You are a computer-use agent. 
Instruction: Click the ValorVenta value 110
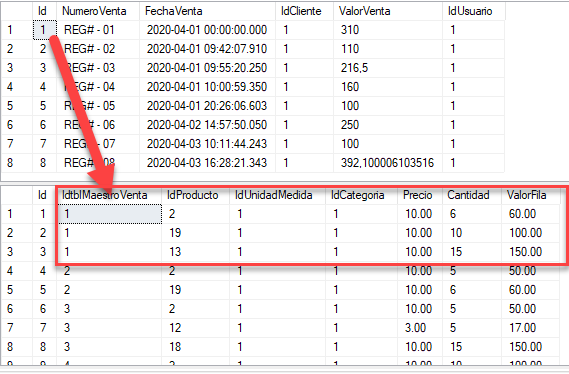388,49
